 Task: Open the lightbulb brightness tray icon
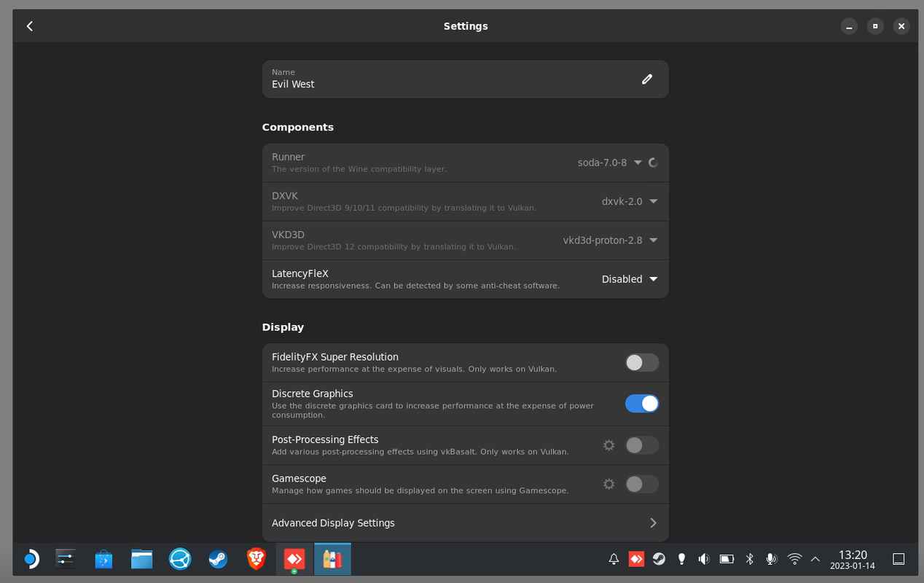(681, 559)
